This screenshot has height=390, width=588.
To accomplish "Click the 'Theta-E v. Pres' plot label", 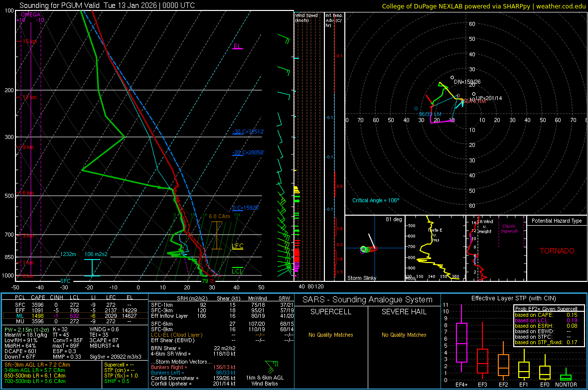I will (x=435, y=235).
